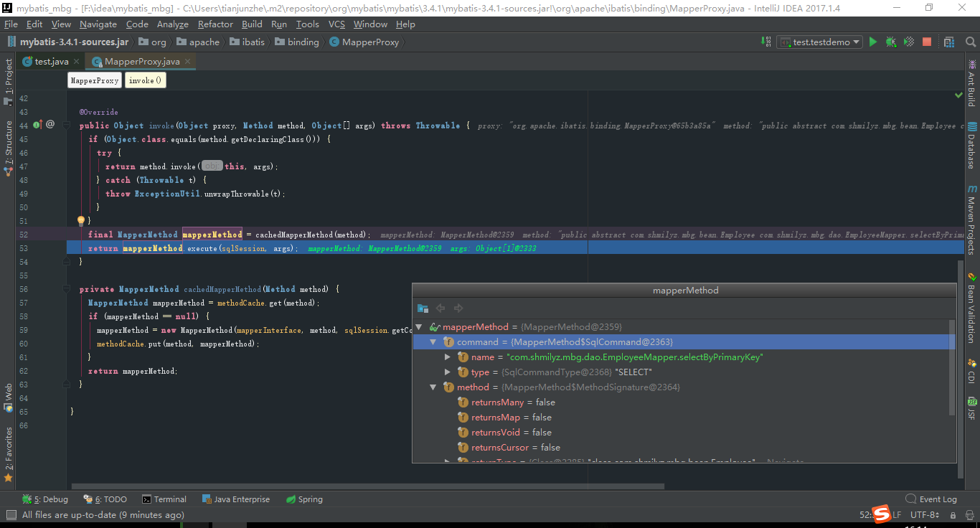
Task: Stop the running process with the red square
Action: [926, 42]
